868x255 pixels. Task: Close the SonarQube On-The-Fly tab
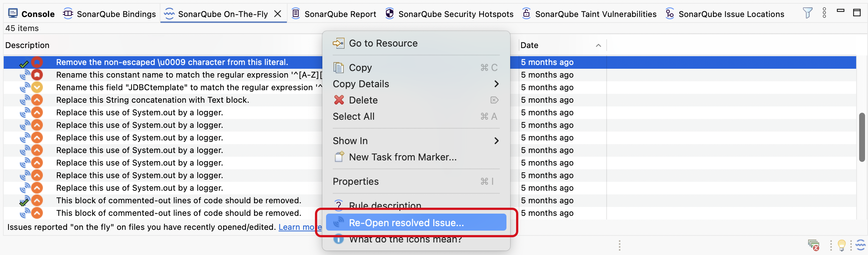(x=278, y=14)
